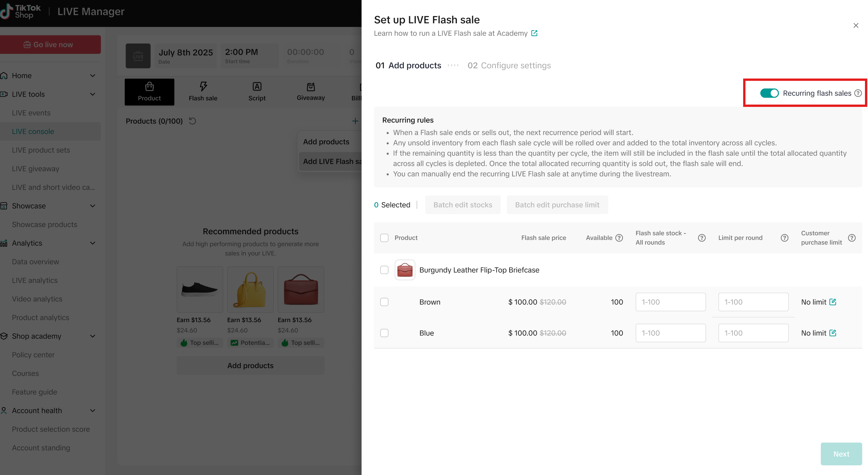Open Academy external link icon
The image size is (868, 475).
534,33
